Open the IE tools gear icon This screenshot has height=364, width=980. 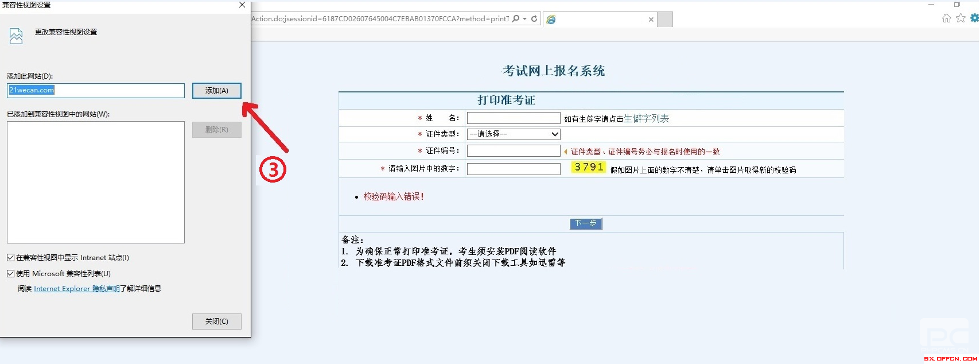tap(974, 18)
